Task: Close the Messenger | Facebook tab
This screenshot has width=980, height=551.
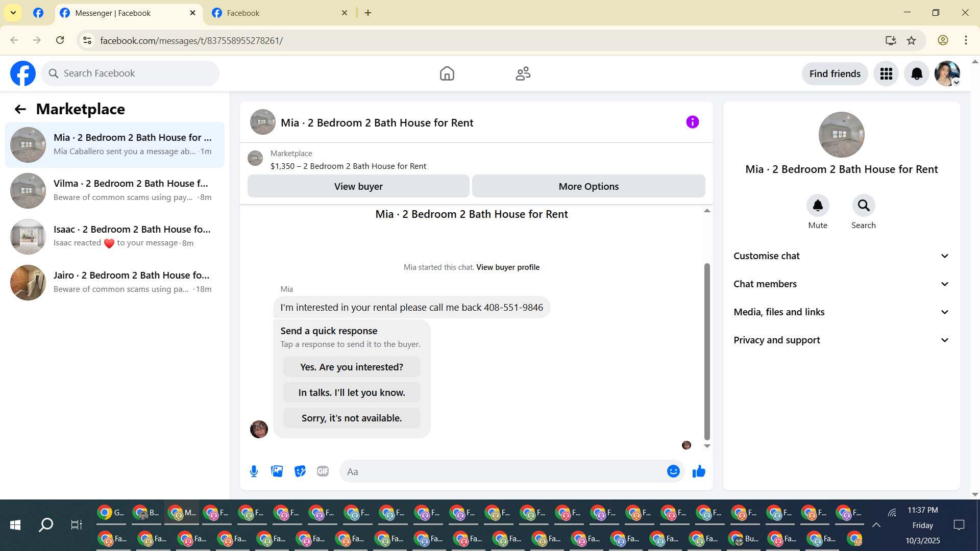Action: (x=192, y=13)
